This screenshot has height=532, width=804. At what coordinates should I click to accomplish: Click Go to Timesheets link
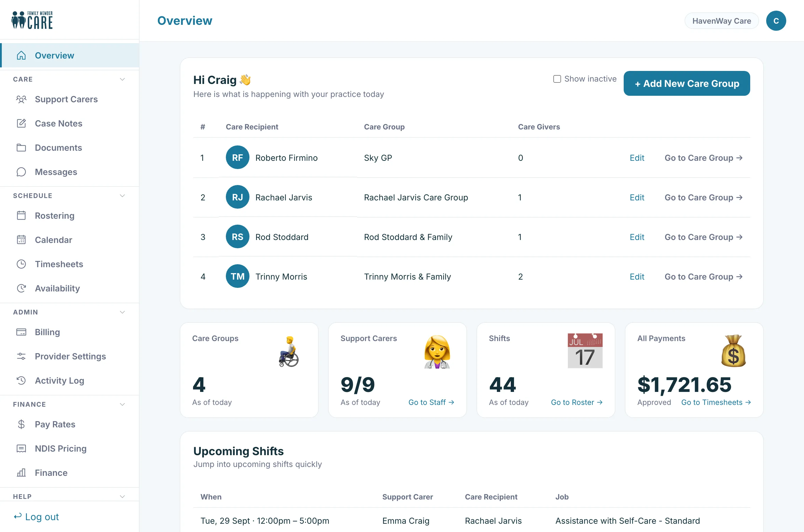click(716, 402)
